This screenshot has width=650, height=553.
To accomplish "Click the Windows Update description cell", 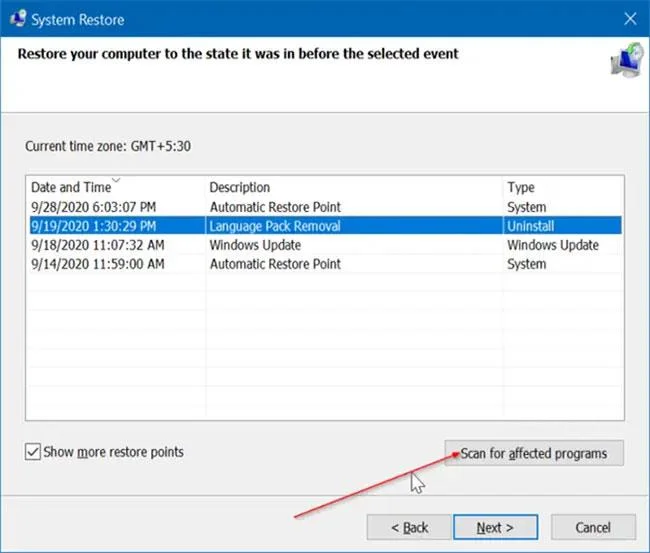I will (255, 245).
